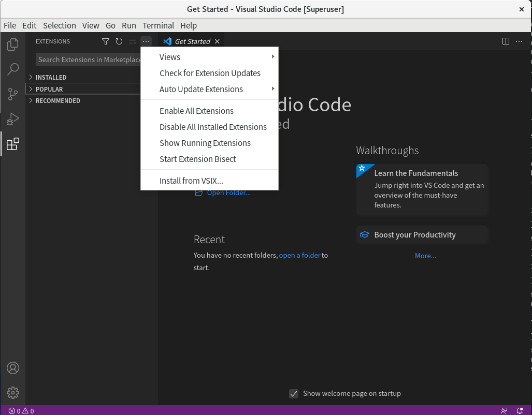Click the errors and warnings status indicator
The height and width of the screenshot is (415, 532).
pos(21,411)
